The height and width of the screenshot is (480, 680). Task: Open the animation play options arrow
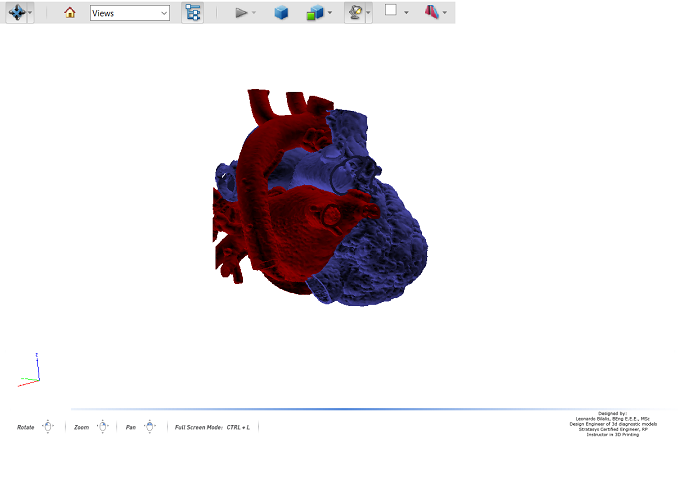coord(254,13)
